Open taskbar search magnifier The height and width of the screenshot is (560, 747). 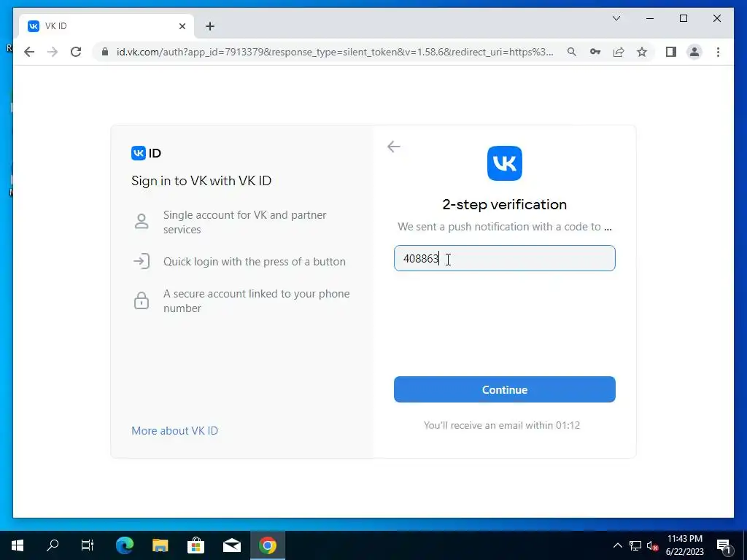click(53, 545)
